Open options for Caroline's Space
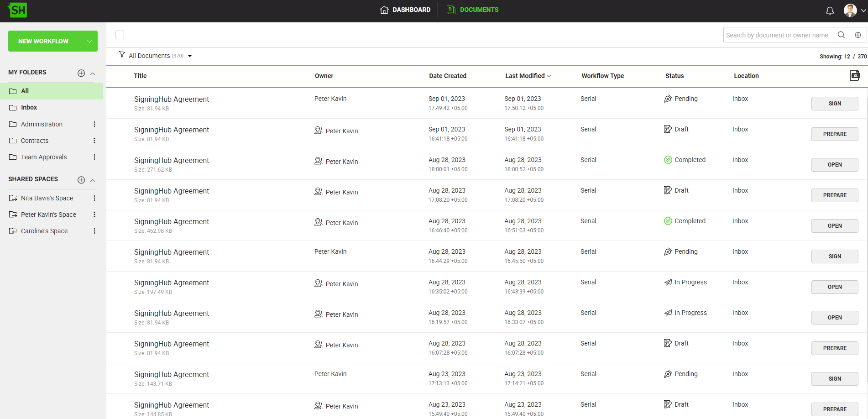 click(x=94, y=231)
